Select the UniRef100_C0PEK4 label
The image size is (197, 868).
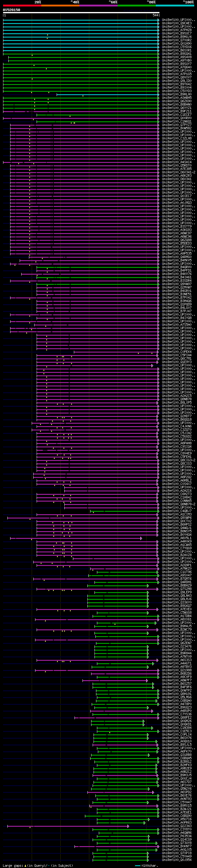[x=177, y=352]
